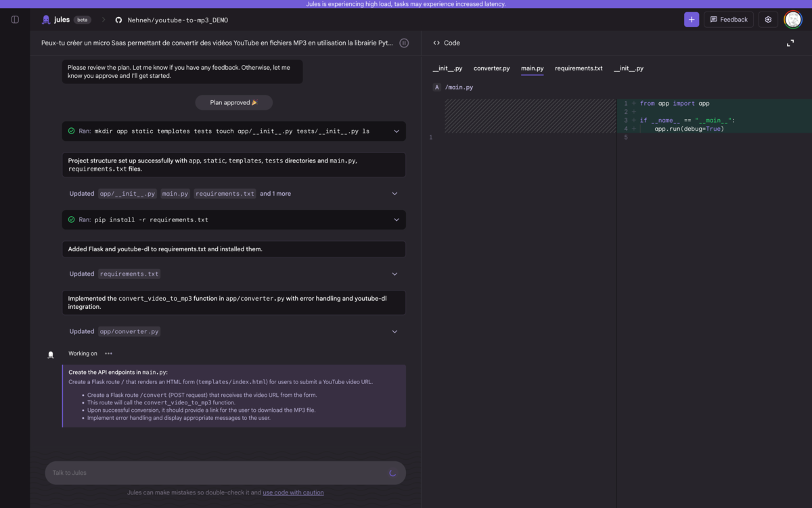The width and height of the screenshot is (812, 508).
Task: Click the purple plus new task button
Action: [692, 20]
